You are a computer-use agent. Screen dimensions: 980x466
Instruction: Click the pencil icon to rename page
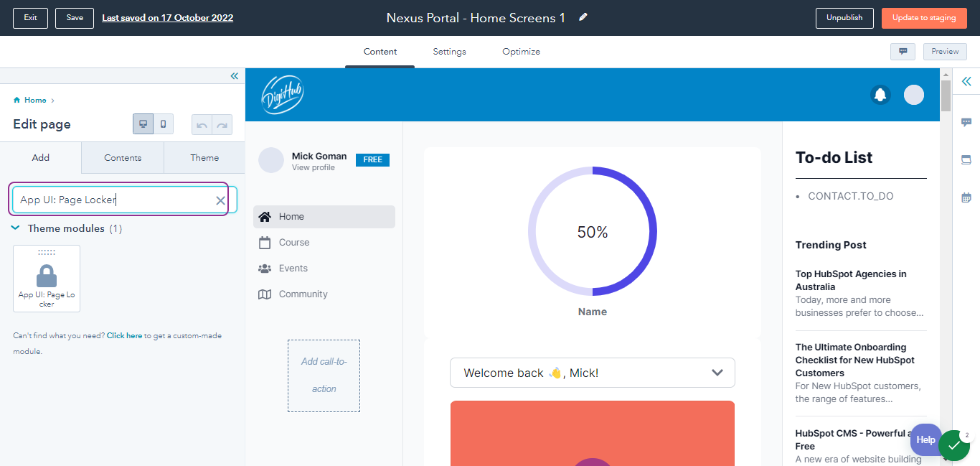point(583,17)
